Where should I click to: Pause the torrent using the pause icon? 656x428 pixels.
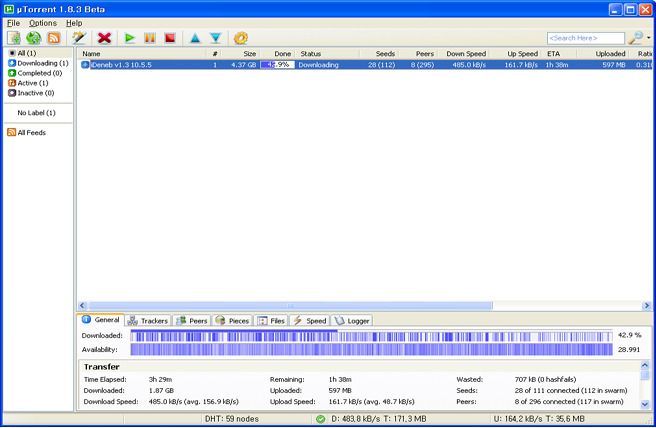click(150, 38)
